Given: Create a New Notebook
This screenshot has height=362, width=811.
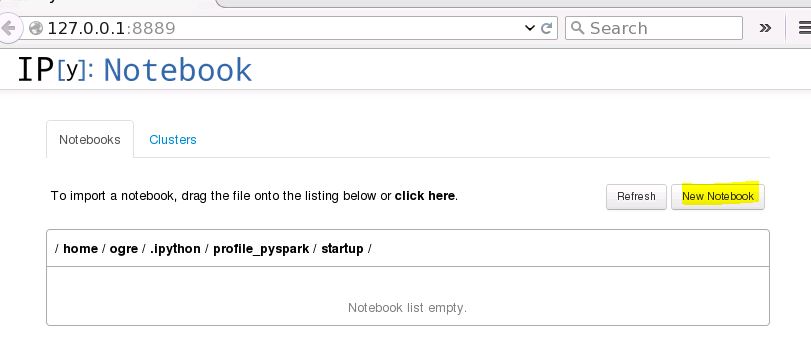Looking at the screenshot, I should point(718,197).
